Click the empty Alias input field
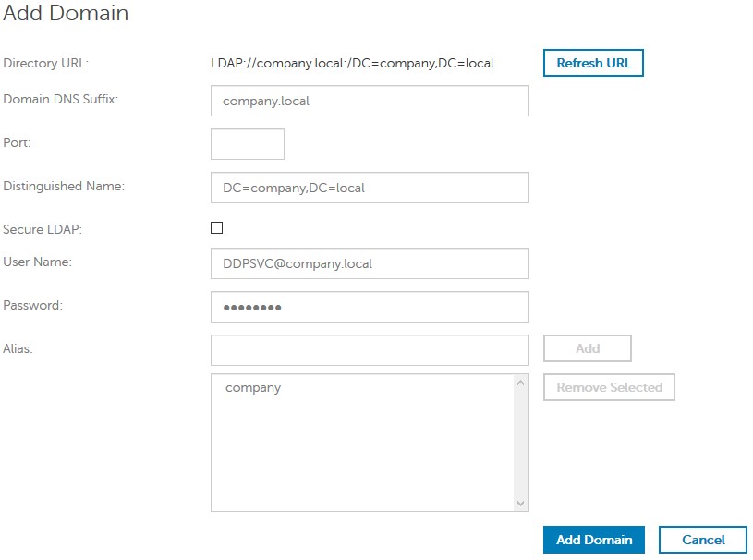The image size is (753, 560). [x=370, y=348]
